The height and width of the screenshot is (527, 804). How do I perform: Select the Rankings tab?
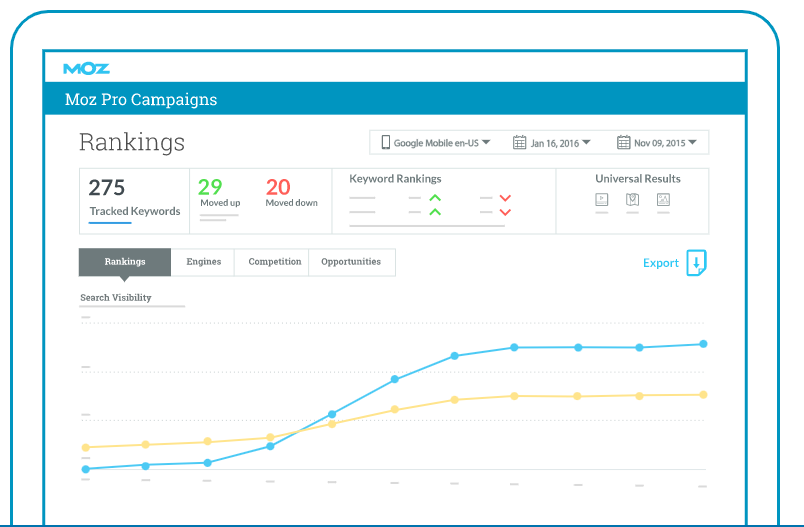(x=125, y=262)
